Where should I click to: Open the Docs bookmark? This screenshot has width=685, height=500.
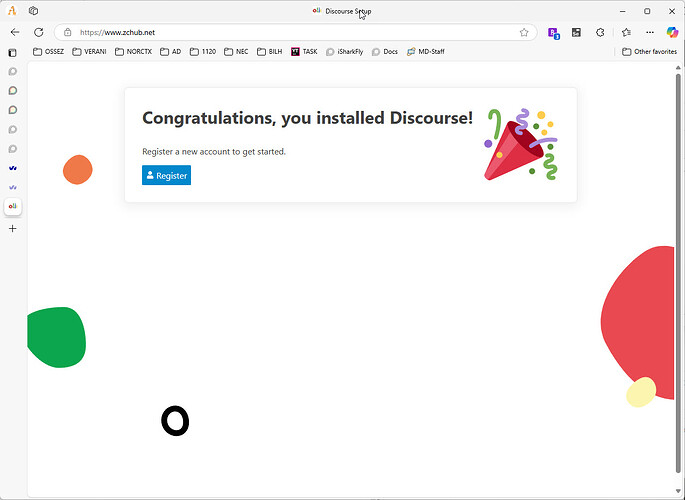[x=384, y=52]
